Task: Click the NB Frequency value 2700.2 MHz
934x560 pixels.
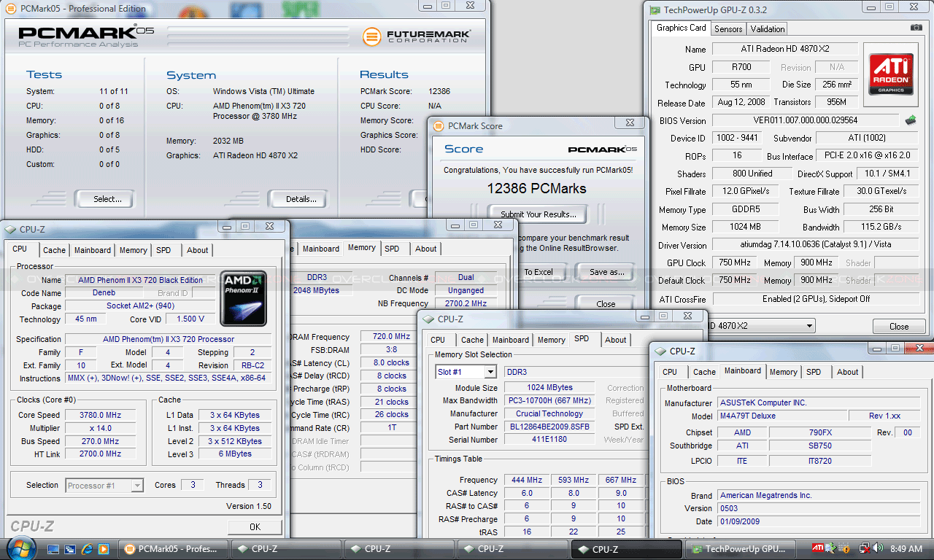Action: pyautogui.click(x=466, y=303)
